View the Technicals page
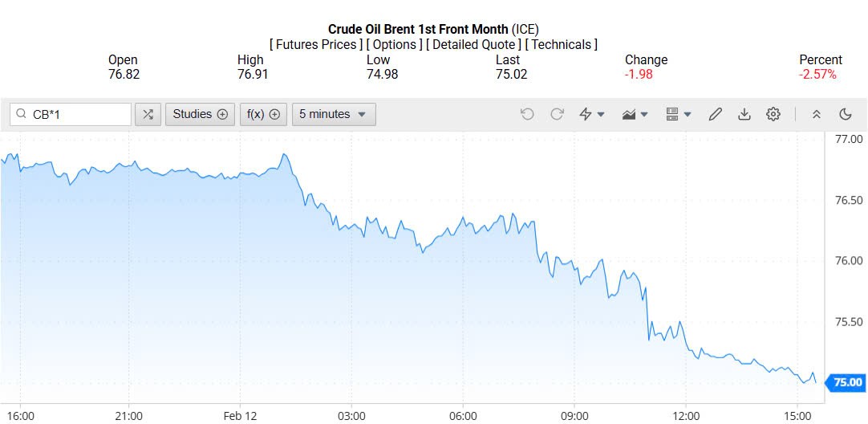This screenshot has height=424, width=868. pos(561,45)
